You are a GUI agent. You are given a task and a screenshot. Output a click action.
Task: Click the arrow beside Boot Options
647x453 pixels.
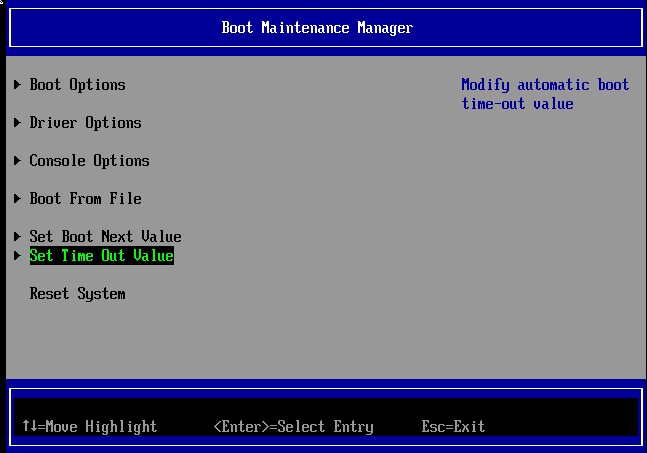click(x=17, y=85)
